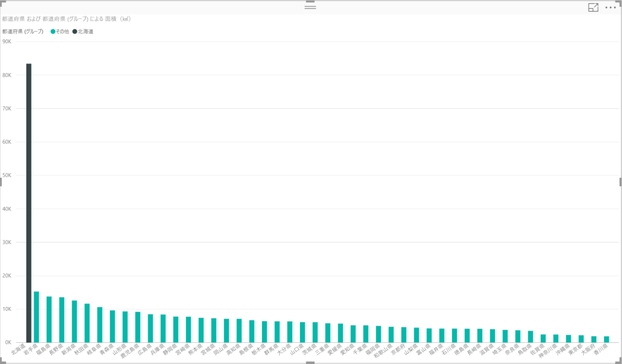Select the 鳥取県 bar

click(x=530, y=336)
